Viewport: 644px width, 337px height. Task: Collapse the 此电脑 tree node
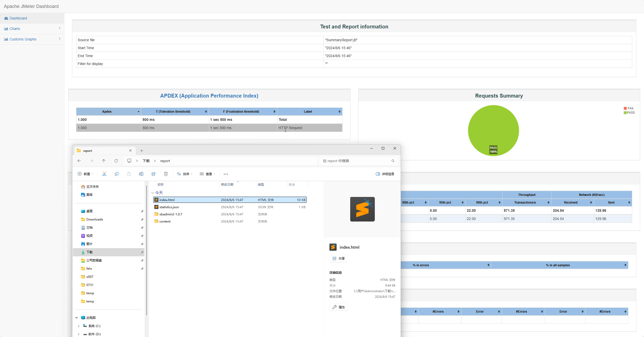77,318
